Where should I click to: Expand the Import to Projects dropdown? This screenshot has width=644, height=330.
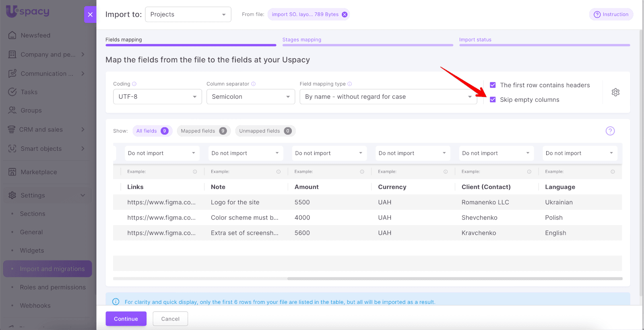pos(188,14)
